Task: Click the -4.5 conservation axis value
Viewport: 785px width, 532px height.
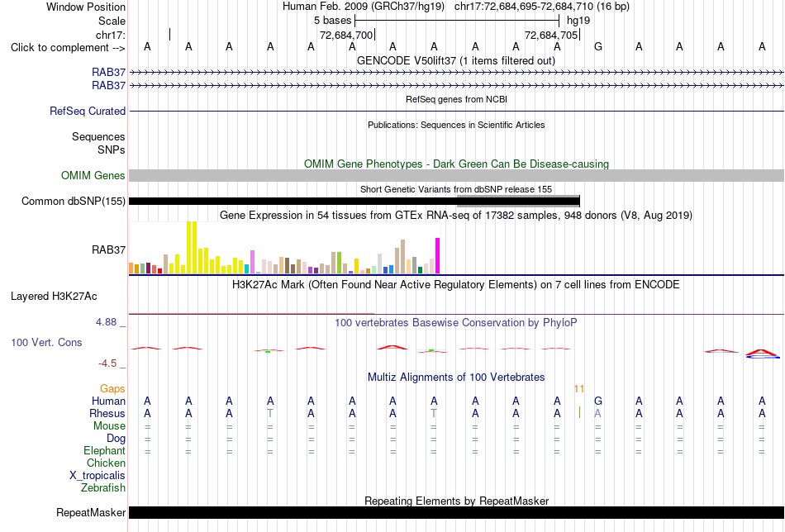Action: pyautogui.click(x=107, y=363)
